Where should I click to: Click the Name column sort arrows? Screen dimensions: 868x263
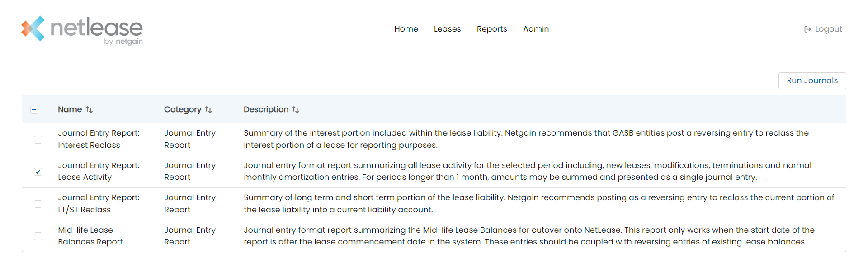[x=89, y=110]
